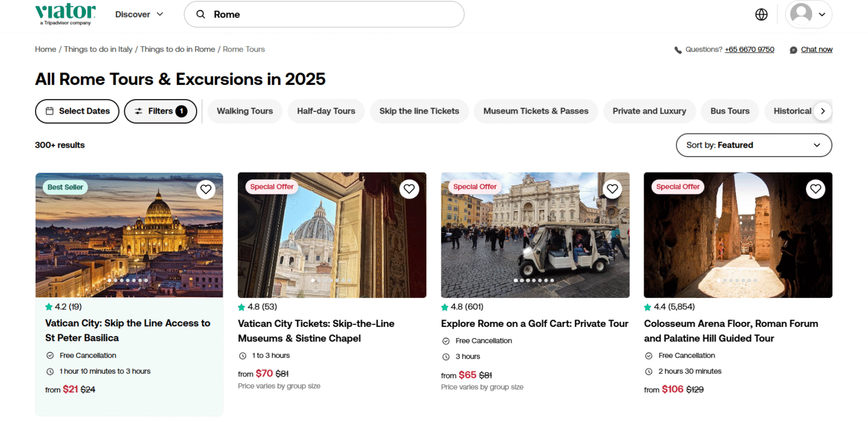
Task: Select the Bus Tours filter
Action: (730, 111)
